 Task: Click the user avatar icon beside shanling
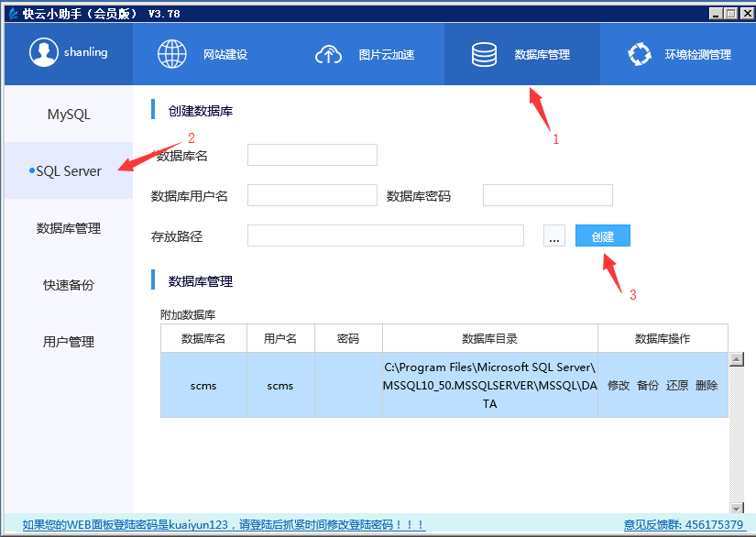click(43, 53)
